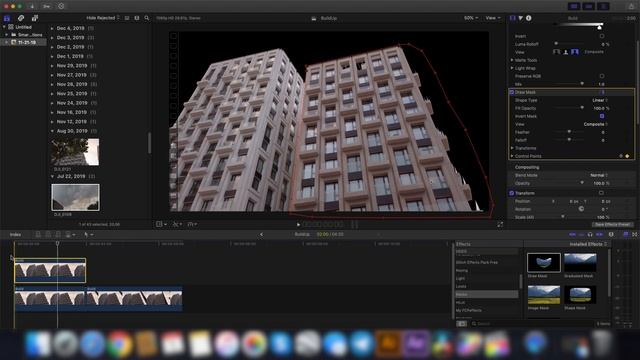This screenshot has height=360, width=640.
Task: Enter fullscreen viewer playback
Action: tap(500, 224)
